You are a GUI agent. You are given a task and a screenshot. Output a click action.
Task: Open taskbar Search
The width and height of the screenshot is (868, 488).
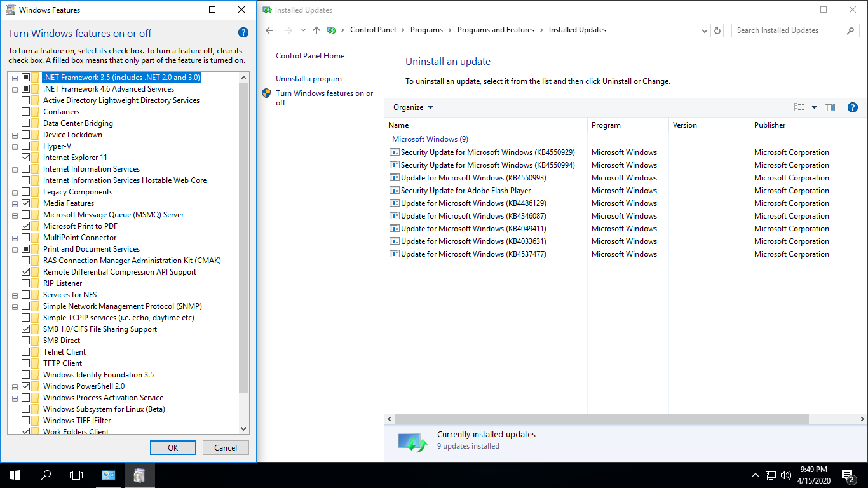click(x=46, y=475)
